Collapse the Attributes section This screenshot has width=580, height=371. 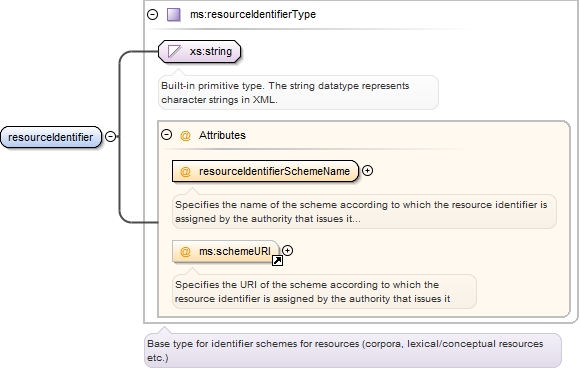(166, 135)
